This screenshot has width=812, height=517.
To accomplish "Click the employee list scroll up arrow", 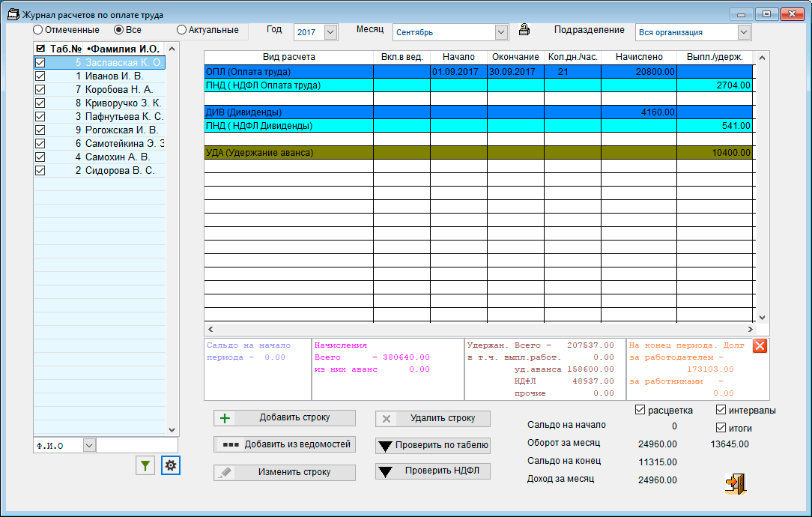I will 172,49.
